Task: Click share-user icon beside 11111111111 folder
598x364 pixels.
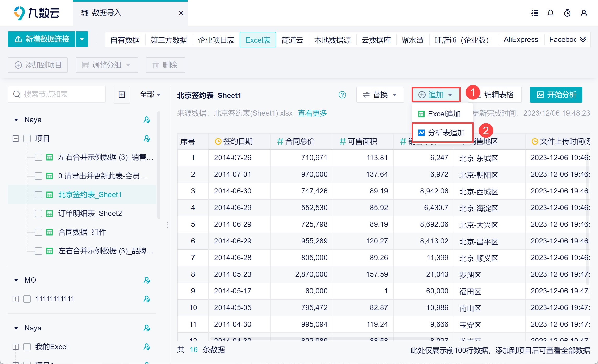Action: [x=147, y=299]
